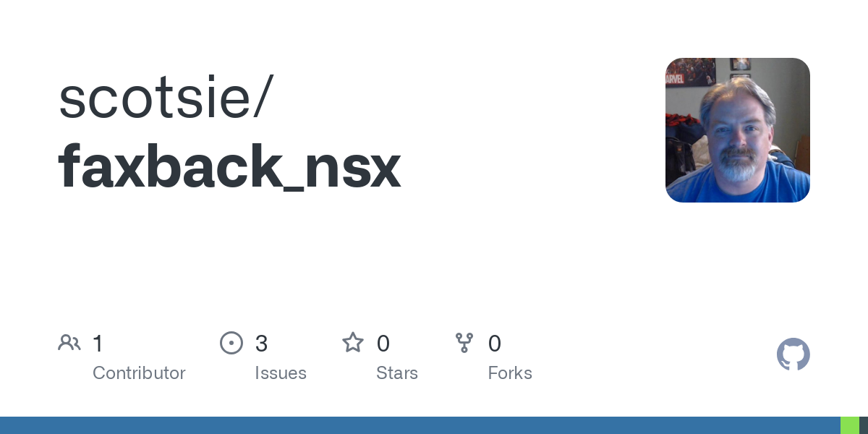Viewport: 868px width, 434px height.
Task: Click the scotsie/ owner name
Action: pos(166,98)
